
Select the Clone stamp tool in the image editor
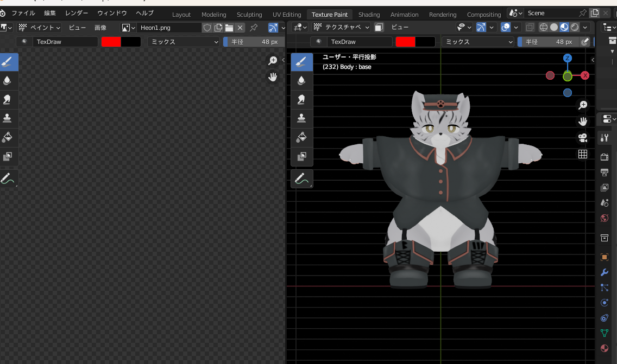8,118
